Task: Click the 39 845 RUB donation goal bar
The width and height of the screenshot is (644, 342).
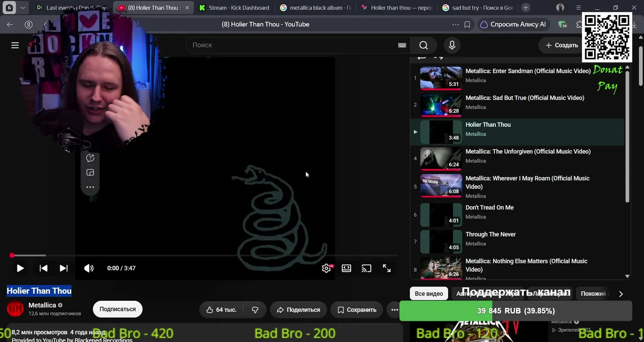Action: coord(516,311)
